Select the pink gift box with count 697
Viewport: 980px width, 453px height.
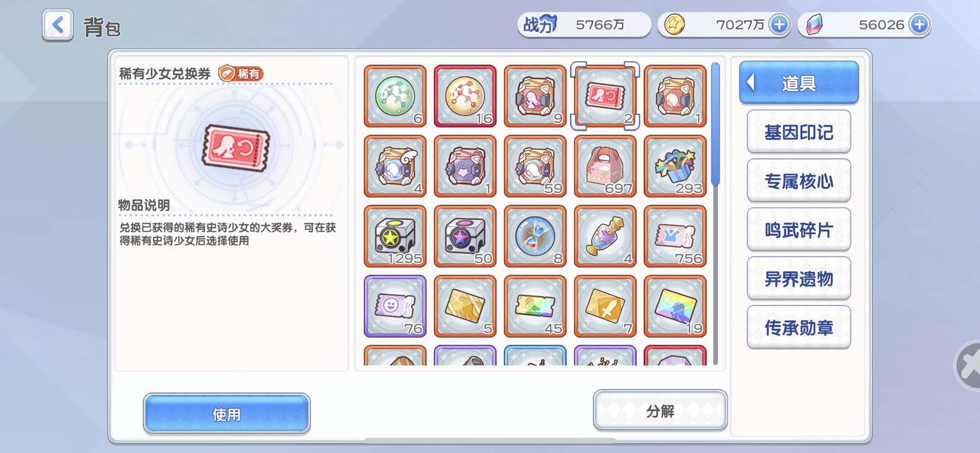pos(605,166)
